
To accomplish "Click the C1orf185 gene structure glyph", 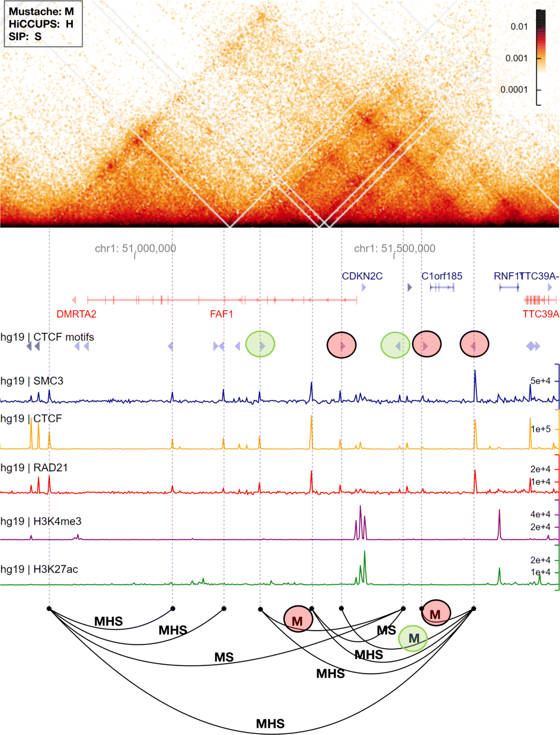I will (442, 288).
